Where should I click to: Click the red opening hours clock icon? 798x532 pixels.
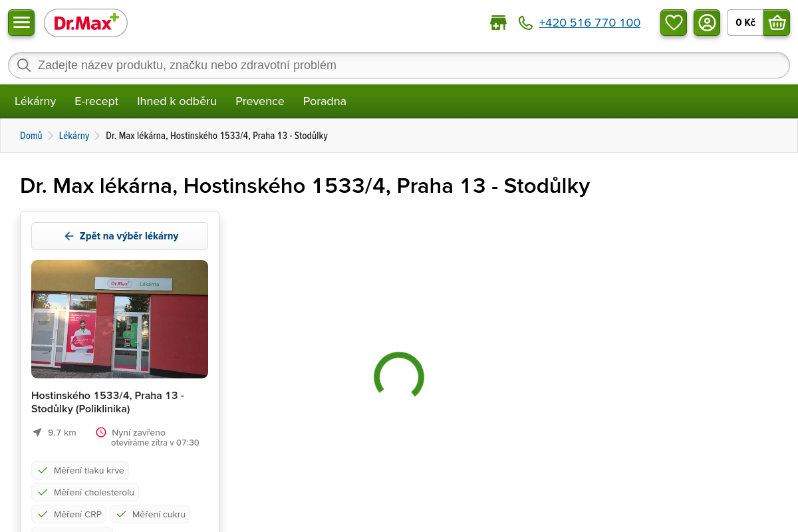101,432
